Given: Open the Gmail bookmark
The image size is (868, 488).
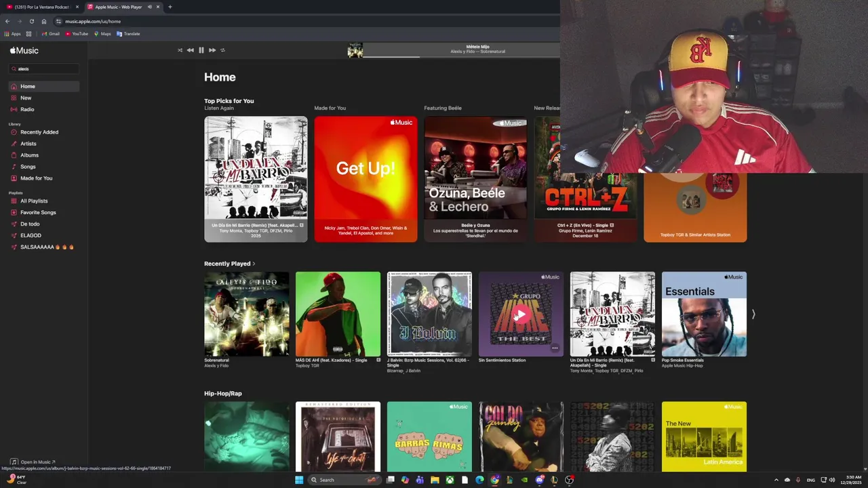Looking at the screenshot, I should pyautogui.click(x=51, y=34).
